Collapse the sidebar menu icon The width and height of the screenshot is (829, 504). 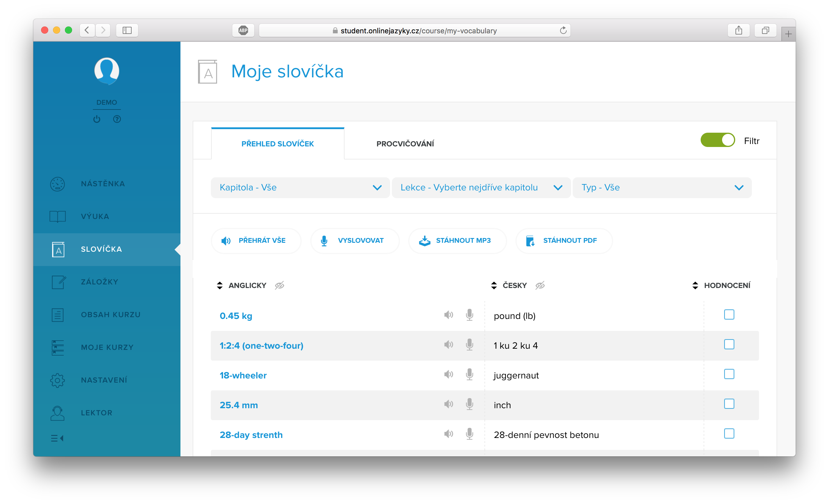[x=57, y=438]
